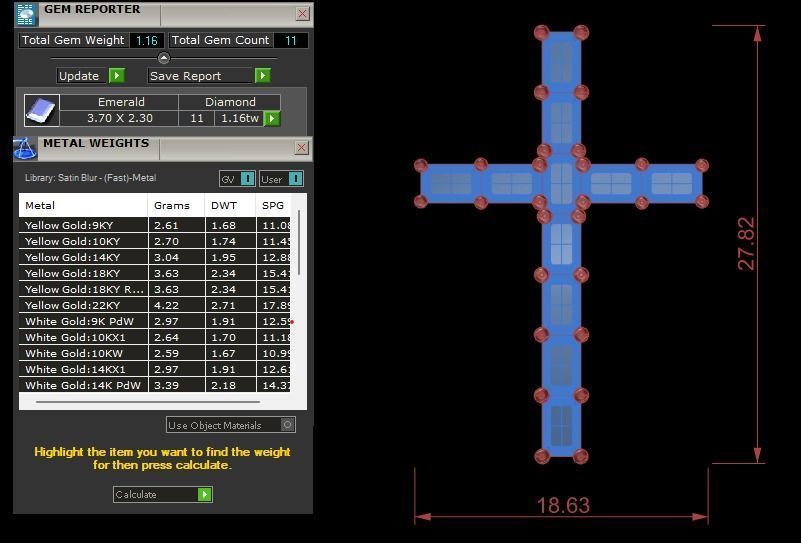The height and width of the screenshot is (543, 801).
Task: Select the White Gold:10KW row
Action: point(155,353)
